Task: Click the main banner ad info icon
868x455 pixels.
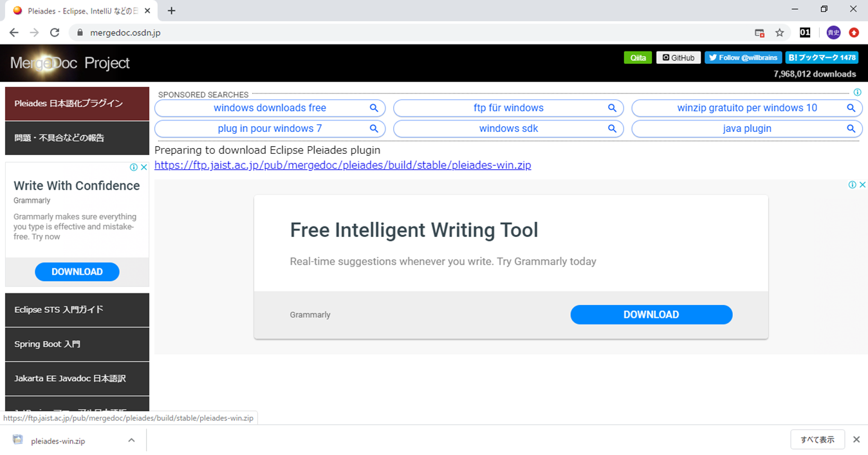Action: point(852,185)
